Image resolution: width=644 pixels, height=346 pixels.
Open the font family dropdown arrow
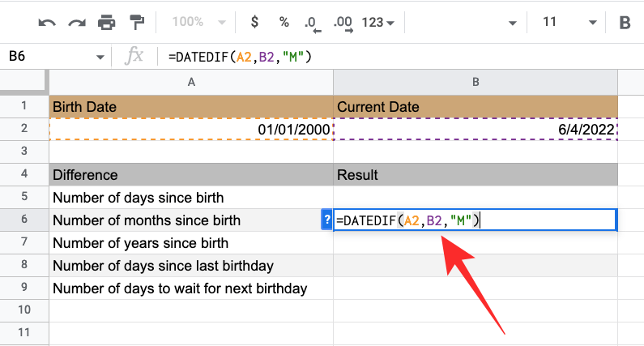(x=512, y=23)
